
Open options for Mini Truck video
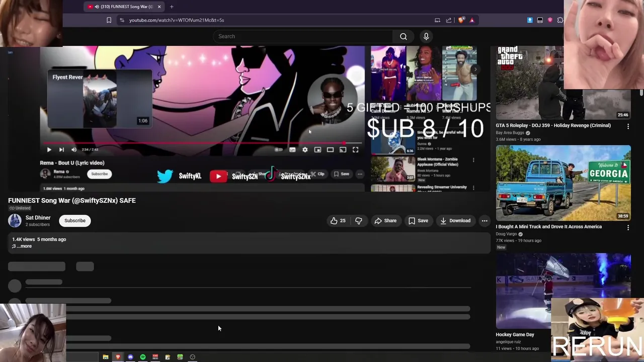pos(628,228)
